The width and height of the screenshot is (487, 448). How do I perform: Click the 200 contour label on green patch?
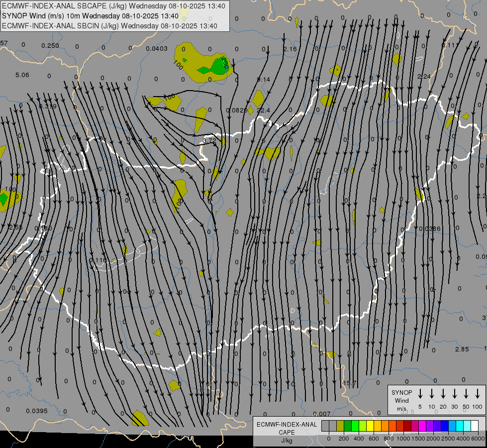[x=225, y=63]
